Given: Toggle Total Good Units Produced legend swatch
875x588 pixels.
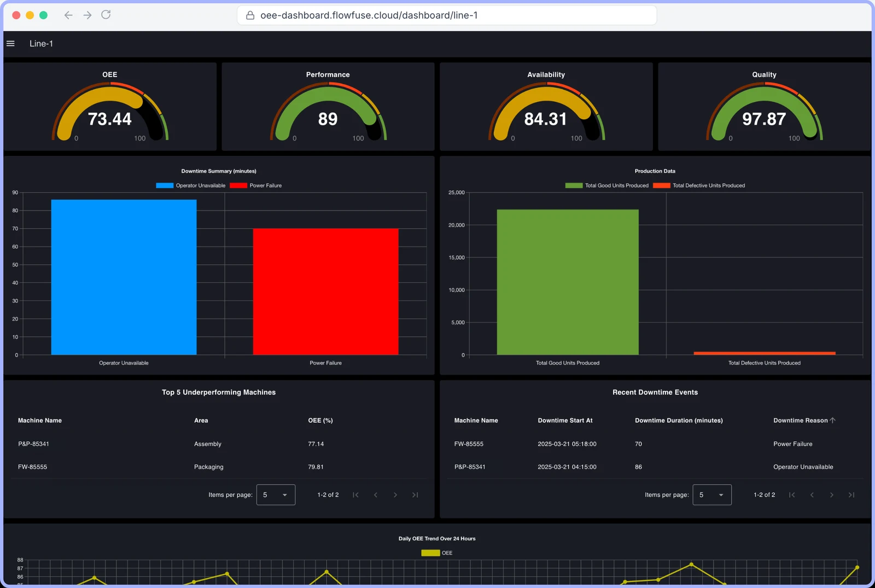Looking at the screenshot, I should [x=574, y=185].
